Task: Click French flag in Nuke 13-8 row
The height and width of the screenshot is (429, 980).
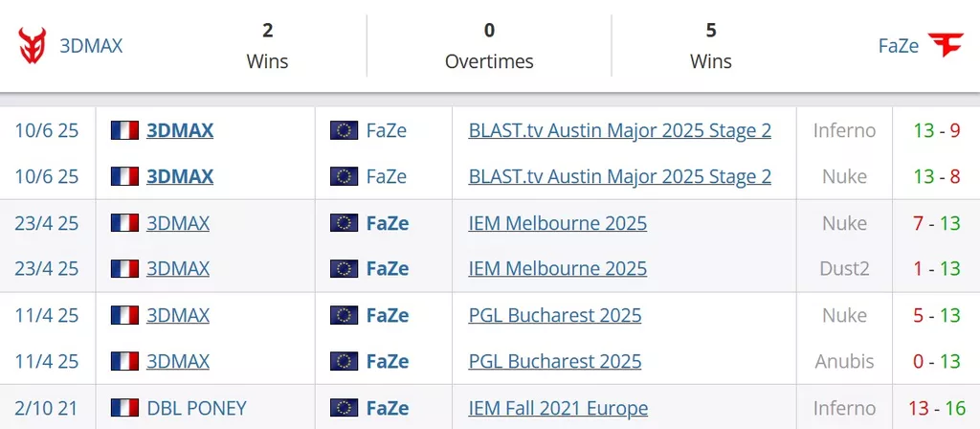Action: coord(124,176)
